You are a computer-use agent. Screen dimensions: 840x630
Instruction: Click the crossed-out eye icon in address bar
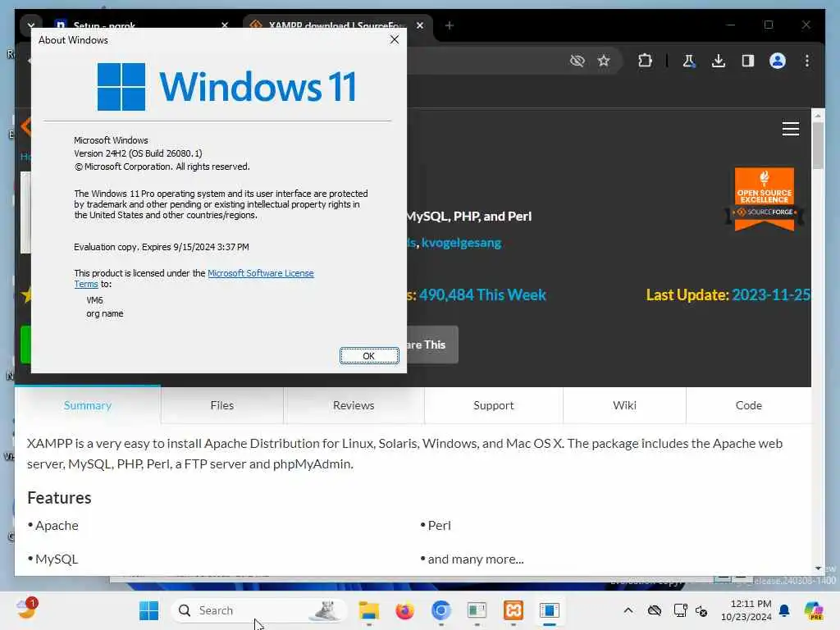tap(577, 61)
